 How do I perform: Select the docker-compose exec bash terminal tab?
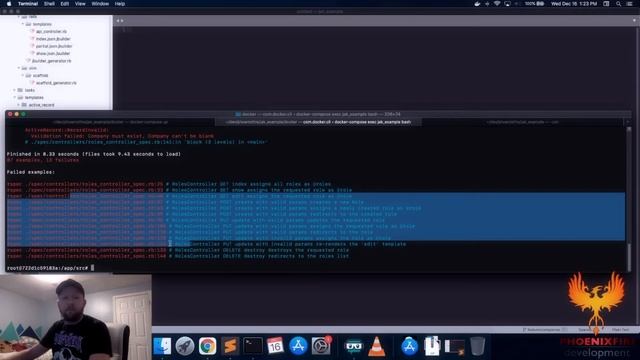click(318, 122)
